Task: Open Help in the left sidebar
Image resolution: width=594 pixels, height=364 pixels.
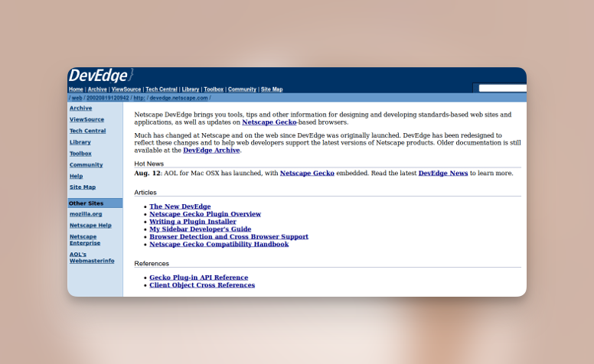Action: 76,176
